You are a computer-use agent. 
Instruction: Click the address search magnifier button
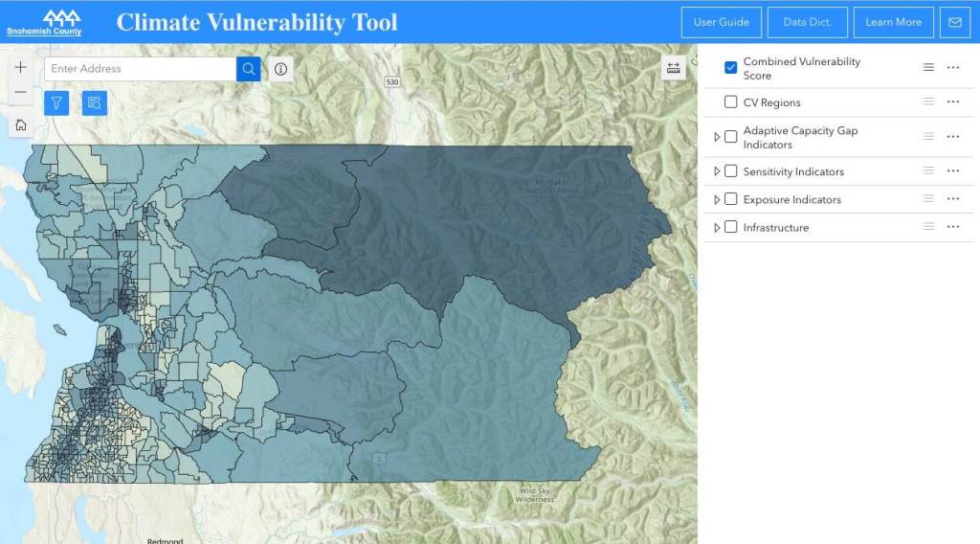tap(249, 69)
